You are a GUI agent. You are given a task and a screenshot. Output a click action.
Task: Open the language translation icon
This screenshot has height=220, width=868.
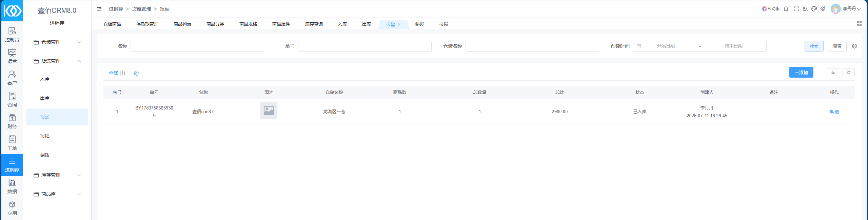(805, 9)
